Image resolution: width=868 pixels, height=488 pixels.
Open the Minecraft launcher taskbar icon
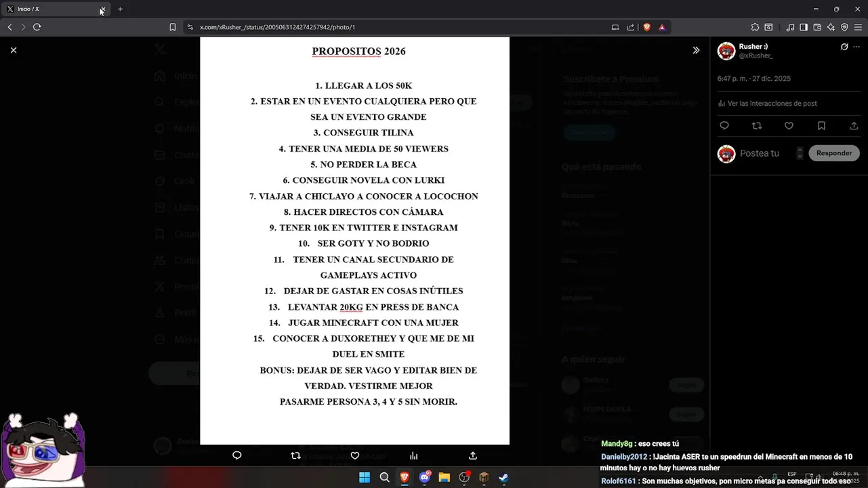[x=484, y=477]
